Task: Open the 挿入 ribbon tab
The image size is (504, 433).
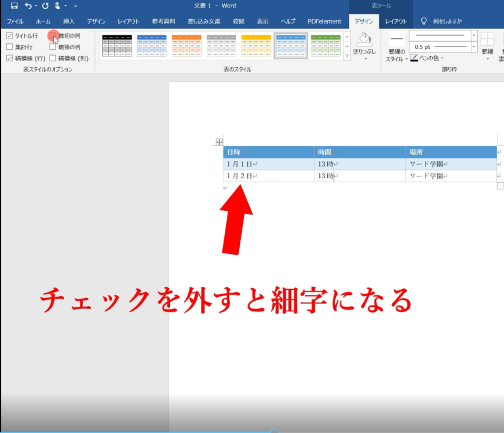Action: pos(69,21)
